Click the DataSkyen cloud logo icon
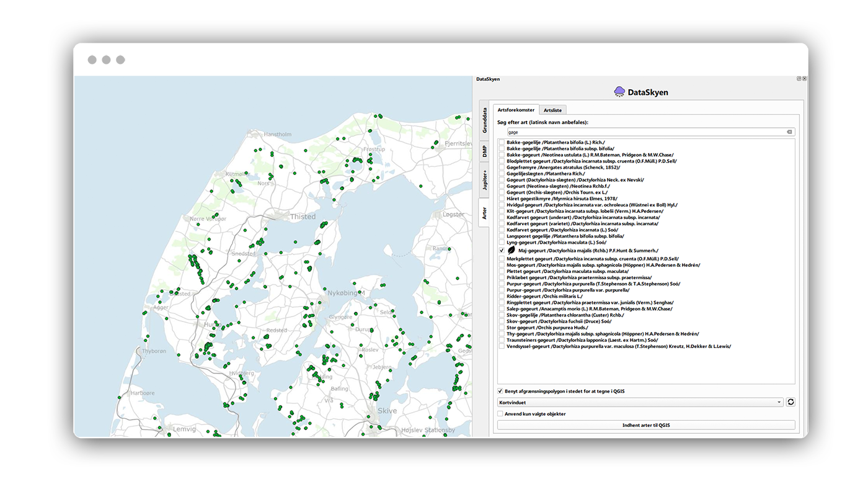 [619, 92]
